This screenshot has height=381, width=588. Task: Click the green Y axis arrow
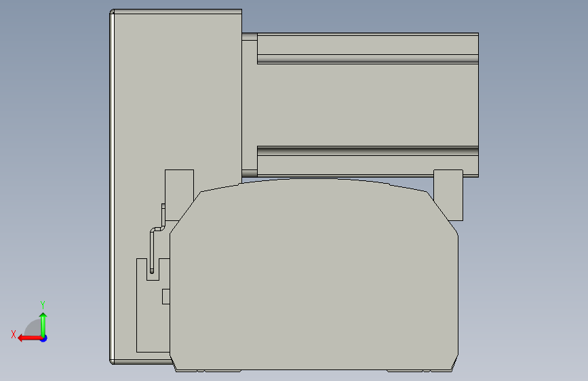[x=43, y=325]
